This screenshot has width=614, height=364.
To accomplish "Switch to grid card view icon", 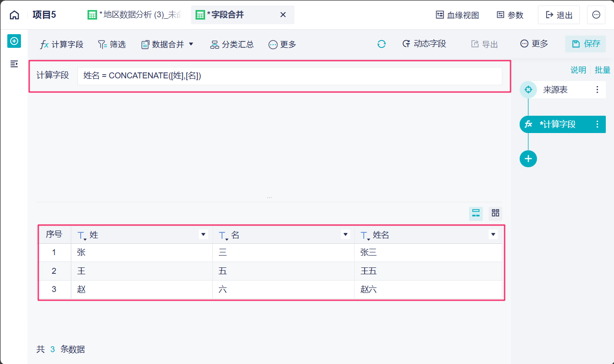I will (495, 213).
